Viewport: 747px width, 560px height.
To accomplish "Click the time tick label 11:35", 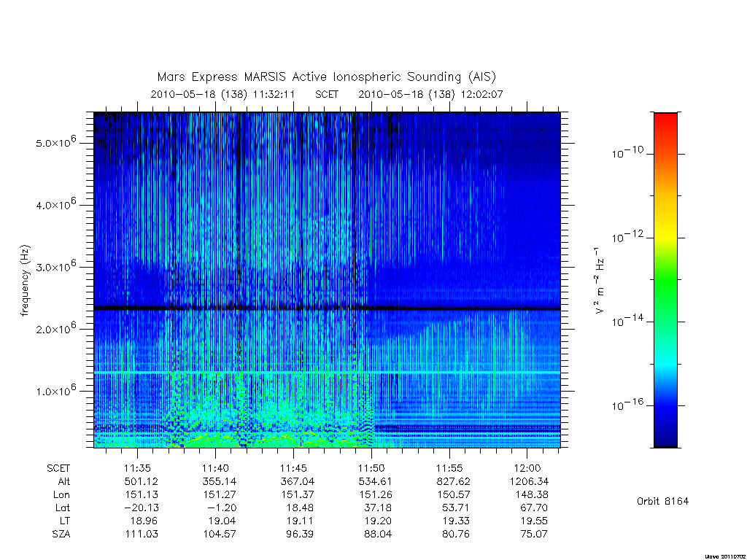I will click(138, 468).
